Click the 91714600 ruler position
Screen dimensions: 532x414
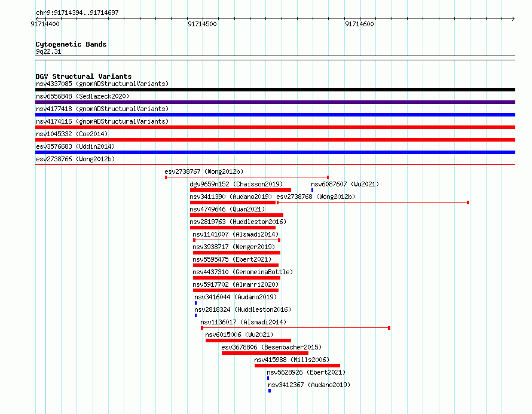359,24
